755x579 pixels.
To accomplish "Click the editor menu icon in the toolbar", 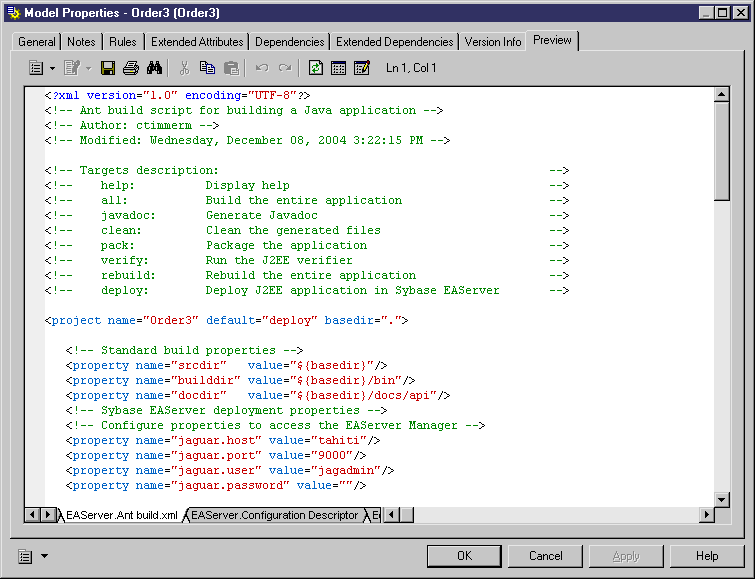I will pos(35,68).
